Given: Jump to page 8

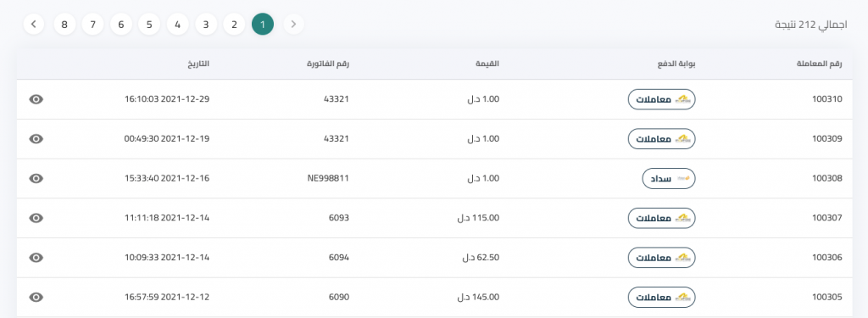Looking at the screenshot, I should [64, 25].
